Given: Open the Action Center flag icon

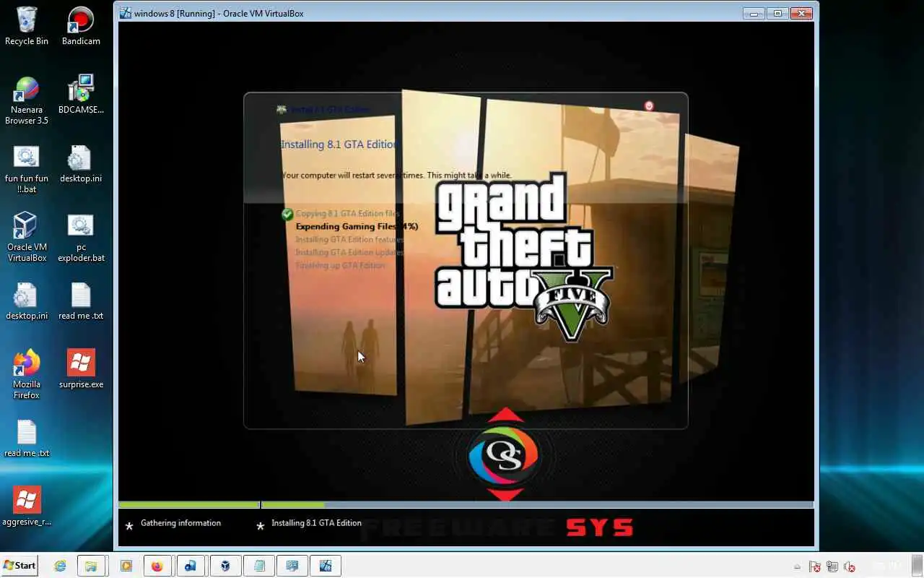Looking at the screenshot, I should [x=814, y=567].
